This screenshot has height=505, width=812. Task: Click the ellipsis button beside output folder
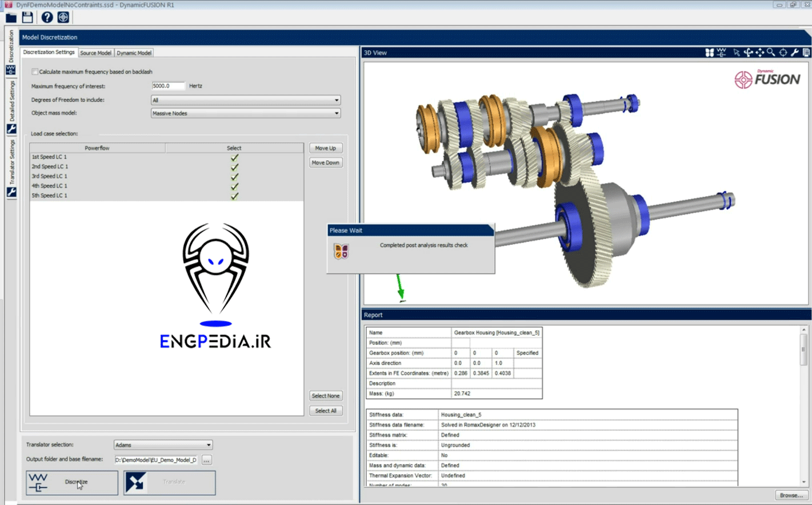coord(207,460)
